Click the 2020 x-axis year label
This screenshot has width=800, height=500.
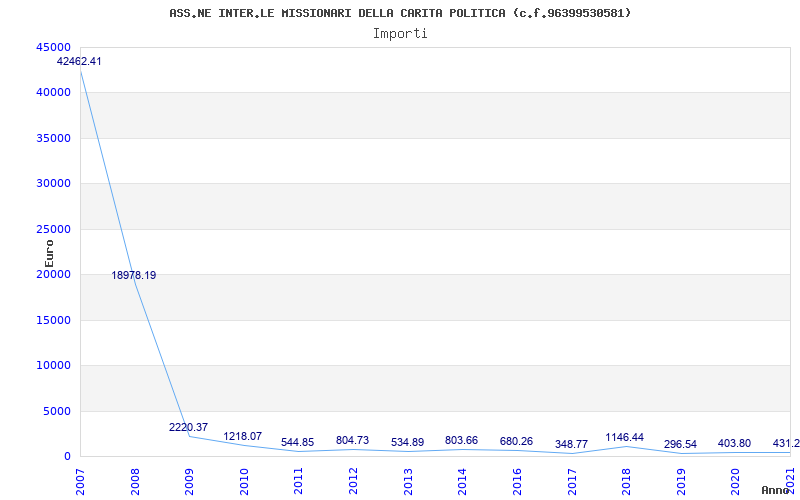coord(735,481)
